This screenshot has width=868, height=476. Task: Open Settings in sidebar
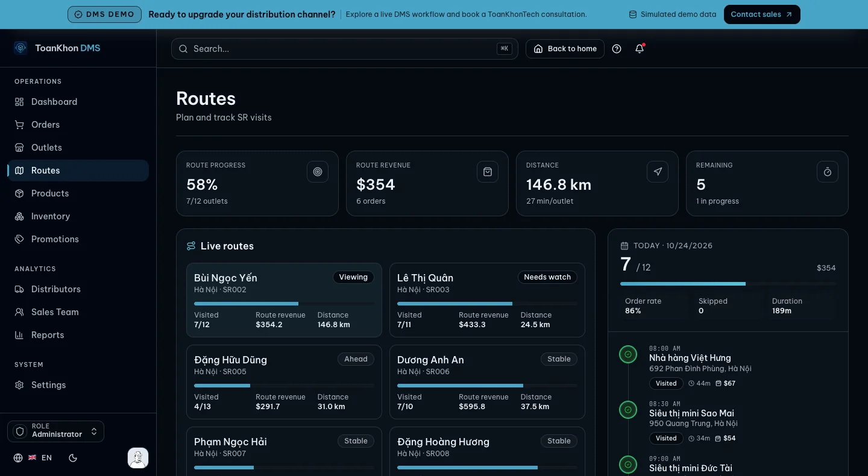click(x=78, y=385)
